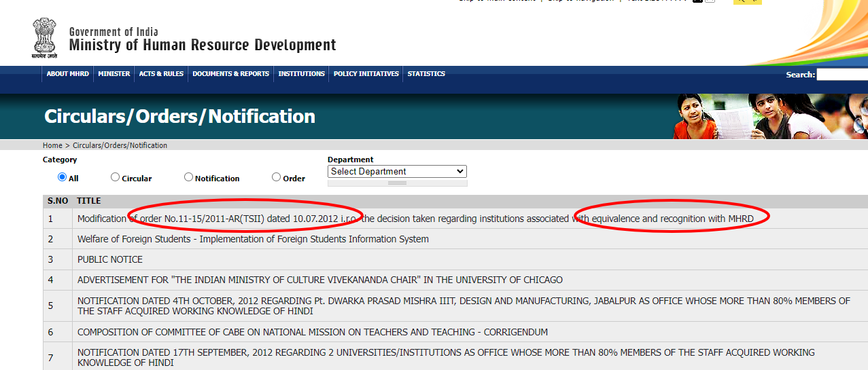Open the PUBLIC NOTICE entry

[110, 259]
